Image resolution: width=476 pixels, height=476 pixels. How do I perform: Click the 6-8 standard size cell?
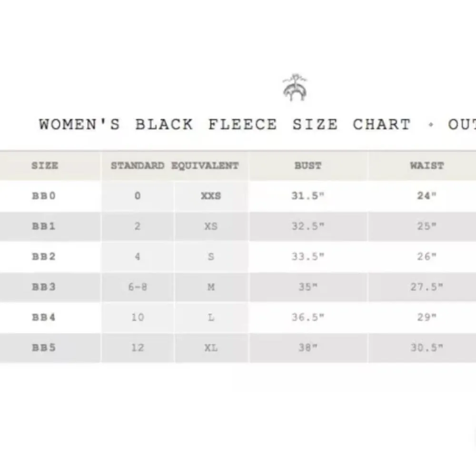pyautogui.click(x=138, y=287)
